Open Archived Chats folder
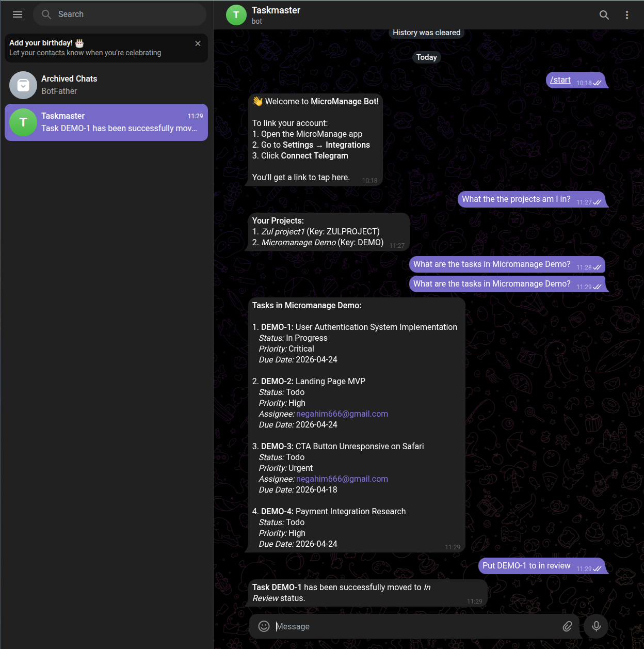Image resolution: width=644 pixels, height=649 pixels. tap(106, 85)
